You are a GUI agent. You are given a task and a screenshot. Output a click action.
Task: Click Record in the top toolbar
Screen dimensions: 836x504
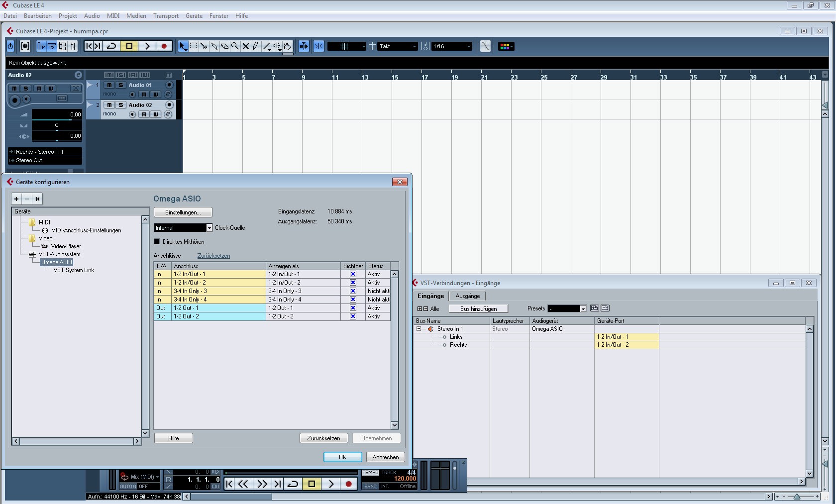coord(164,46)
